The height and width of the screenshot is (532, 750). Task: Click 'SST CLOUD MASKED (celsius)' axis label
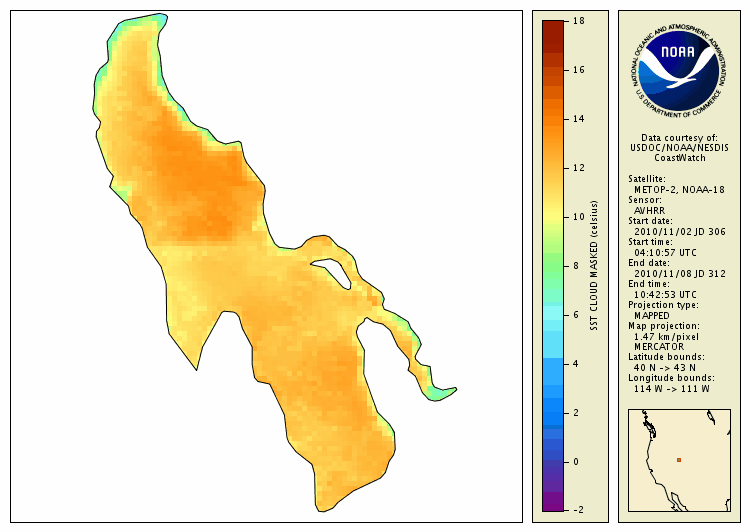tap(594, 266)
